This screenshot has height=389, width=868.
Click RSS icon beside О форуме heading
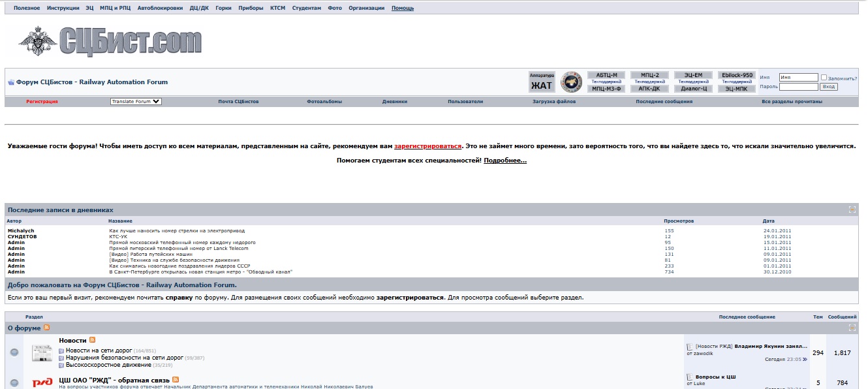coord(46,328)
